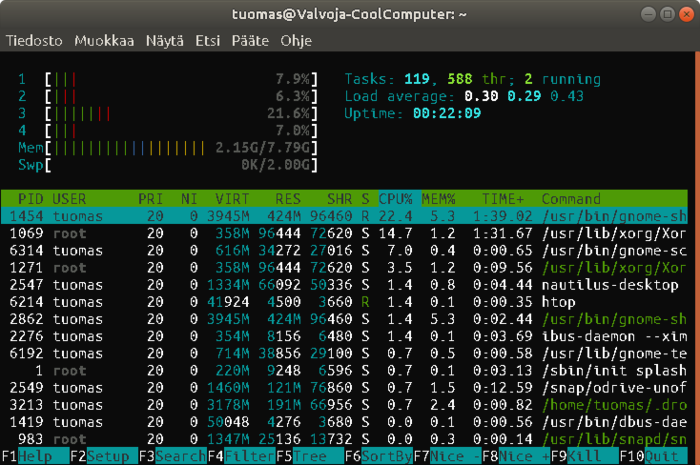Open the Pääte menu

(x=251, y=41)
